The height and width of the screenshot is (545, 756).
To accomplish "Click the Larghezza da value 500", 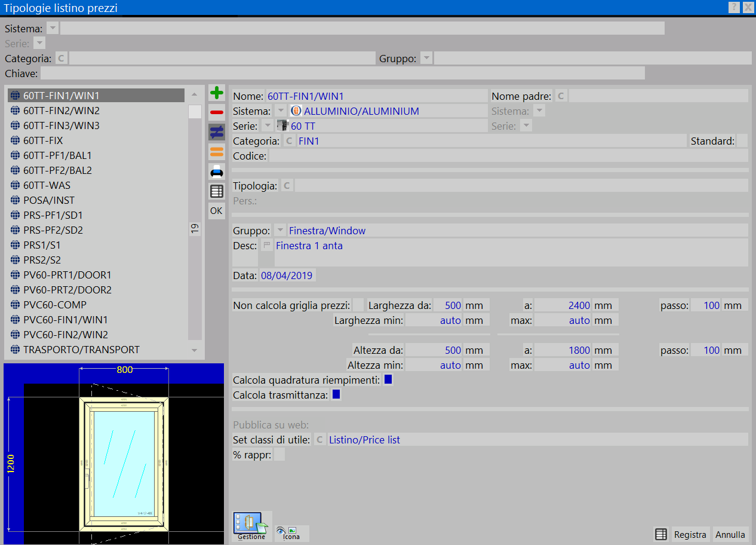I will (448, 305).
